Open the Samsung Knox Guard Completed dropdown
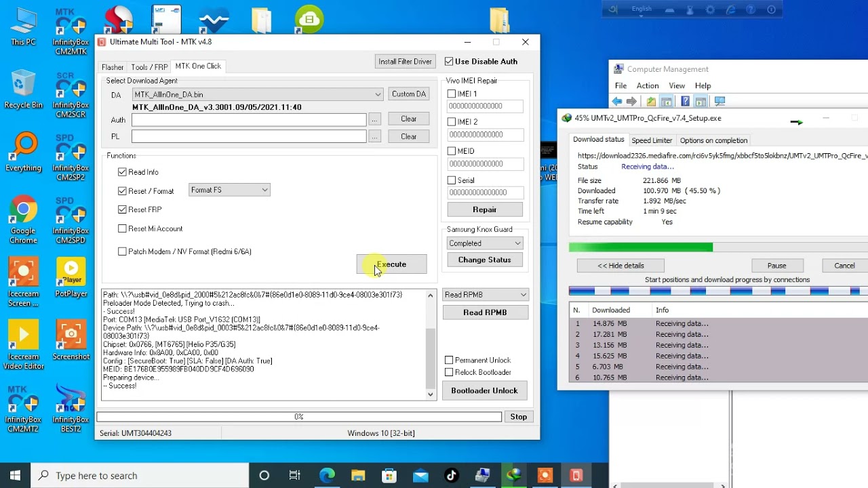This screenshot has width=868, height=488. point(484,243)
